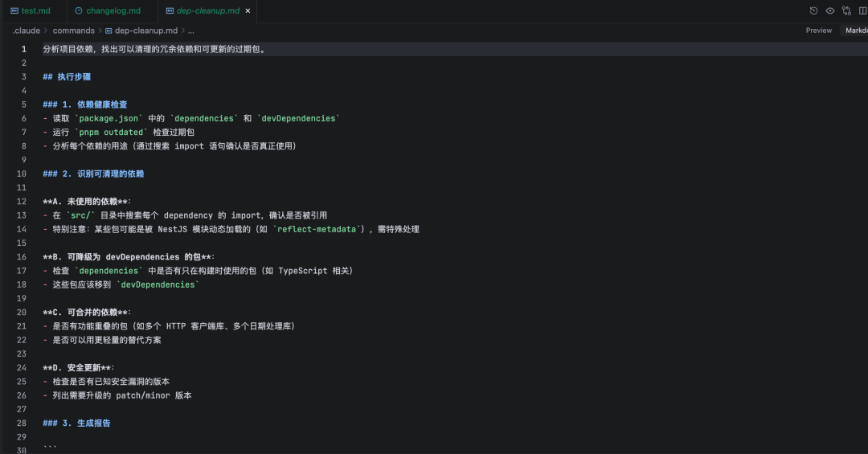Click the text 'patch/minor 版本' on line 26

(x=154, y=395)
